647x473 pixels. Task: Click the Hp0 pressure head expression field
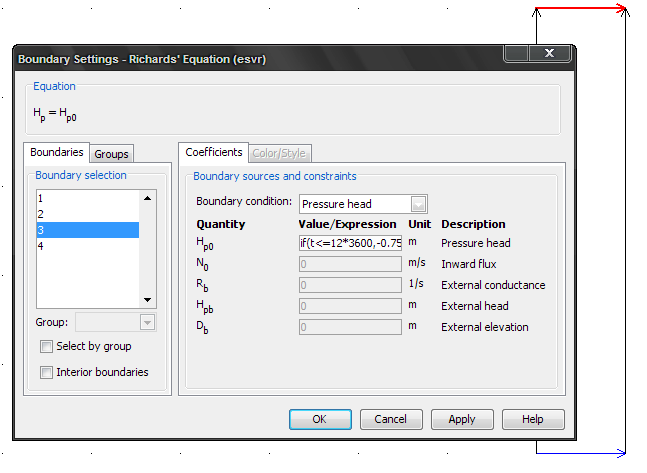349,243
